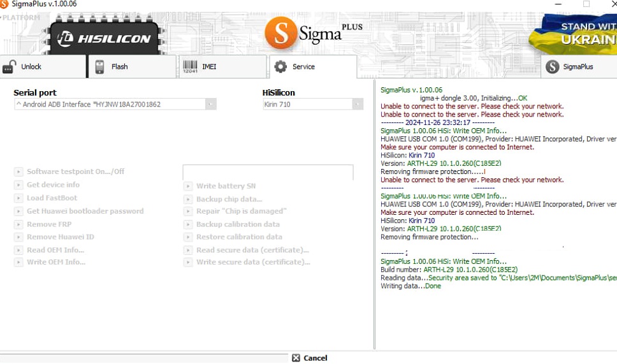617x364 pixels.
Task: Click play icon beside Repair Chip is damaged
Action: tap(188, 211)
